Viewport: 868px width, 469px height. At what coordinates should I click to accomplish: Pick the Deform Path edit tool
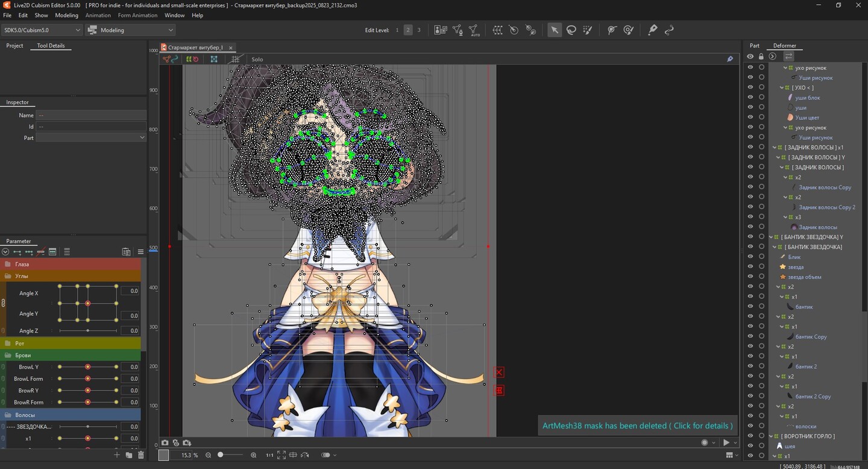click(x=612, y=30)
